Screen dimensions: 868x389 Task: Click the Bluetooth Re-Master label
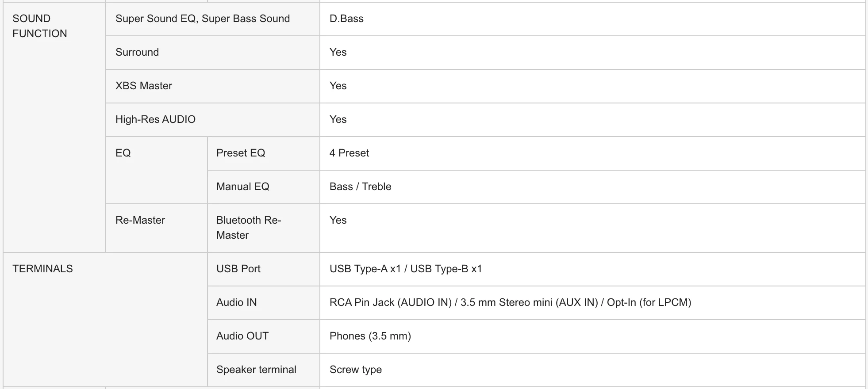pyautogui.click(x=249, y=228)
